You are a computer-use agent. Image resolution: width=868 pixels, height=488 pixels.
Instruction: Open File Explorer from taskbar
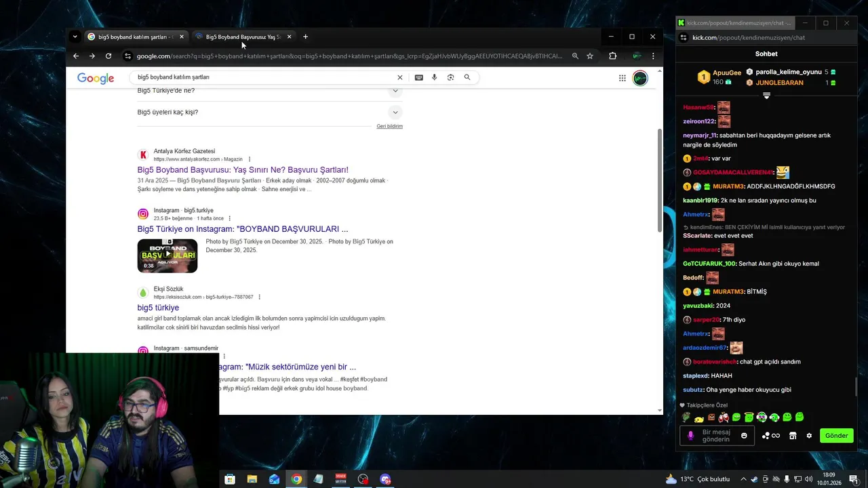[252, 479]
